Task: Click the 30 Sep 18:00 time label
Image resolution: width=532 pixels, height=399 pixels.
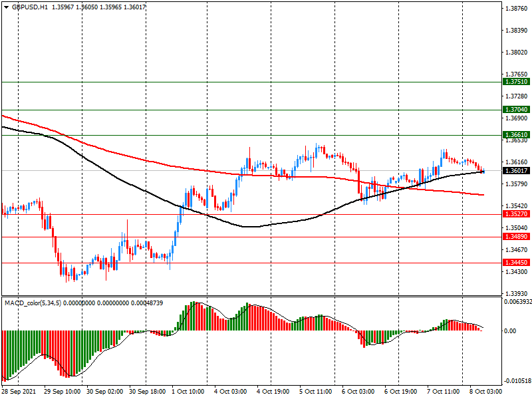Action: pos(147,392)
